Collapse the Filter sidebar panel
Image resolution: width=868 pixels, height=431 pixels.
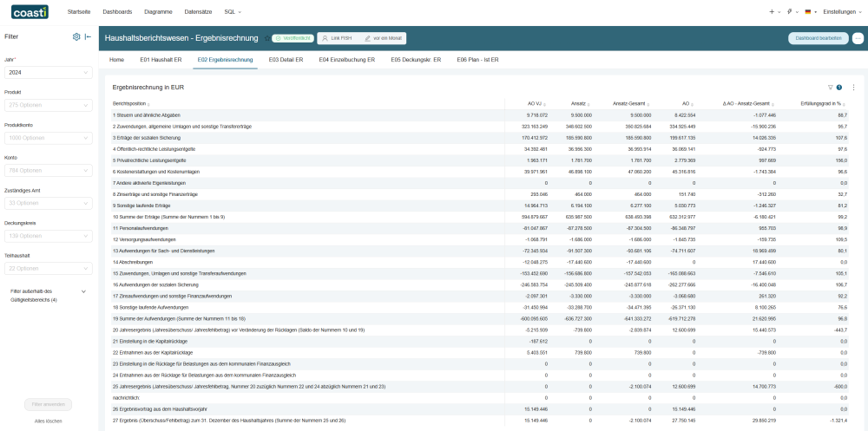pyautogui.click(x=88, y=36)
